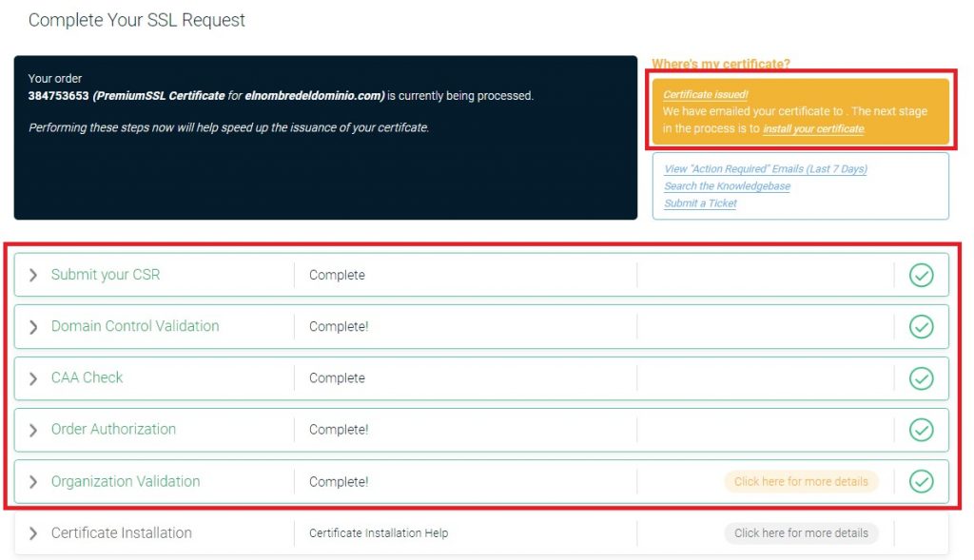Image resolution: width=974 pixels, height=560 pixels.
Task: Click Submit a Ticket
Action: click(699, 203)
